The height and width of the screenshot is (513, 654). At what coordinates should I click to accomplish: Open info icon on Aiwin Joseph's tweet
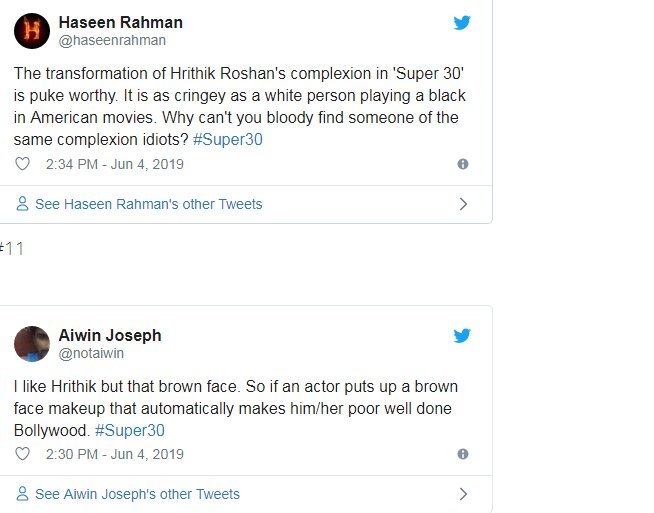click(x=462, y=454)
